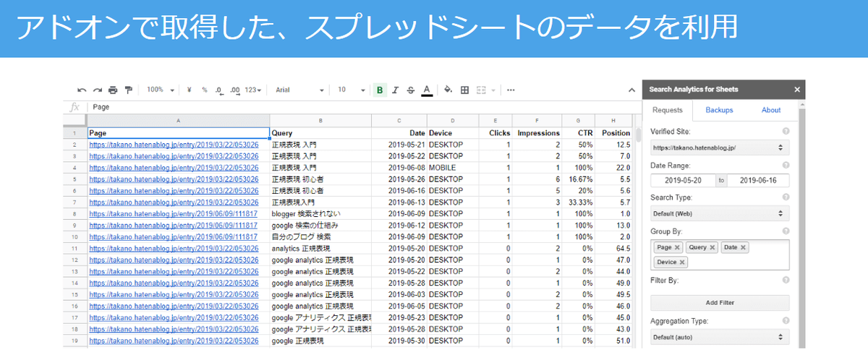
Task: Select cell 'analytics 正規表現'
Action: pyautogui.click(x=320, y=249)
